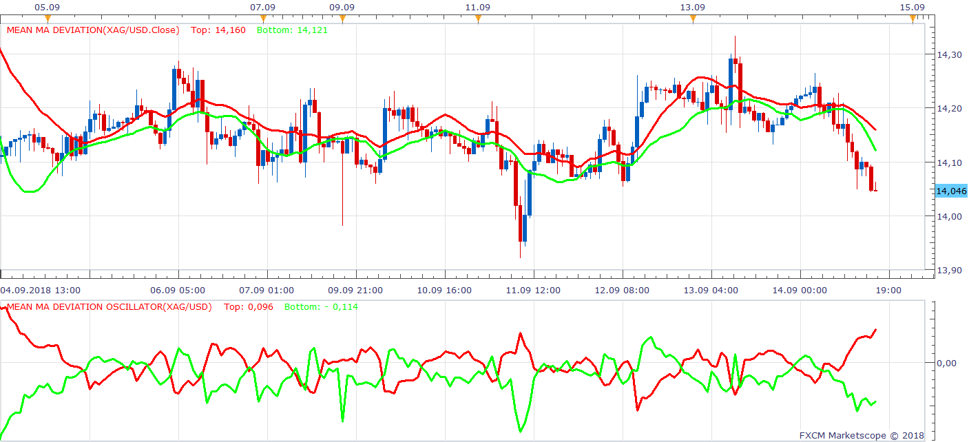Screen dimensions: 980x442
Task: Click the 11.09 date label at top
Action: pos(477,7)
